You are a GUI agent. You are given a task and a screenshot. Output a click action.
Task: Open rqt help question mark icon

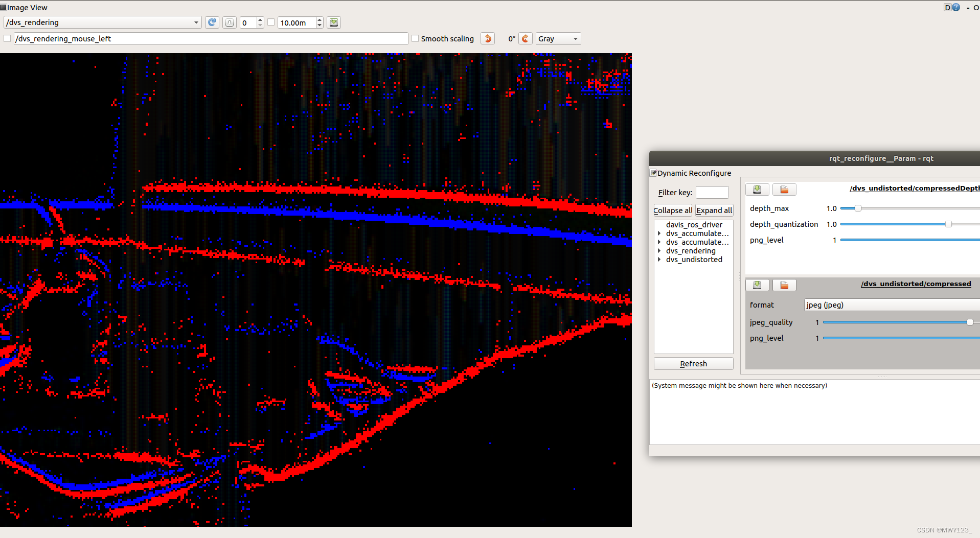coord(955,7)
